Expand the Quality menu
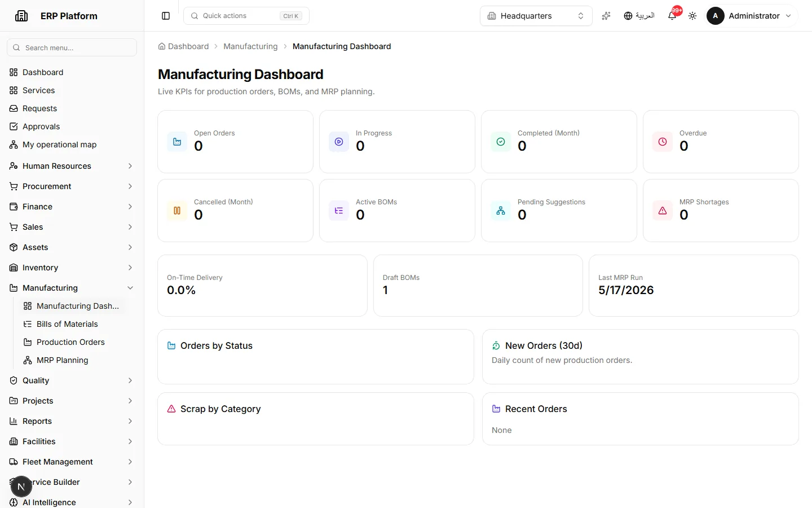 tap(72, 380)
